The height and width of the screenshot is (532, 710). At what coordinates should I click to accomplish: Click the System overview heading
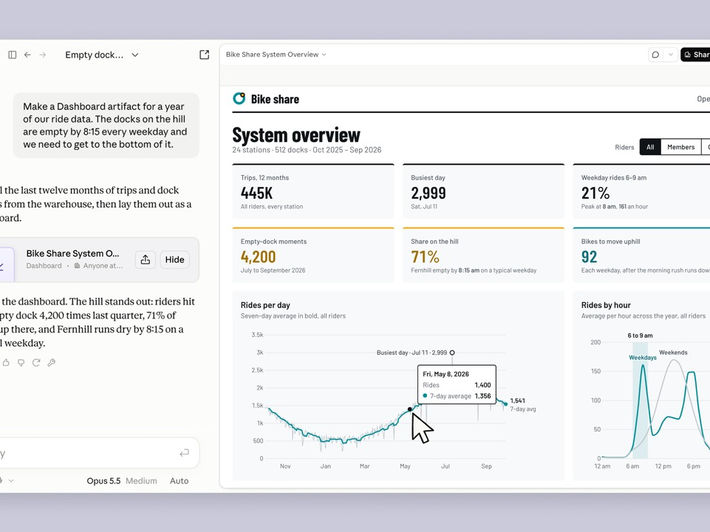296,135
